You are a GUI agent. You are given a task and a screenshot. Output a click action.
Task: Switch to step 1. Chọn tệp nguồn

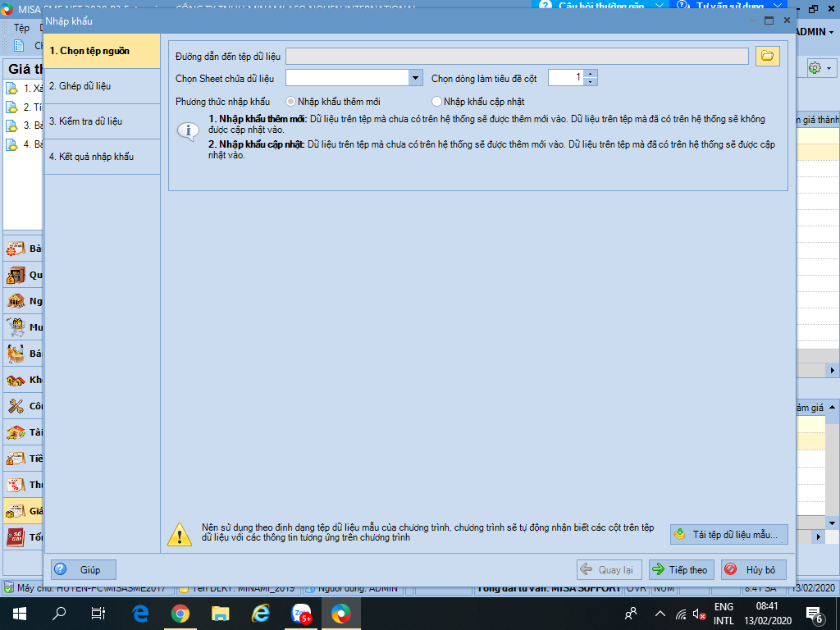tap(102, 51)
